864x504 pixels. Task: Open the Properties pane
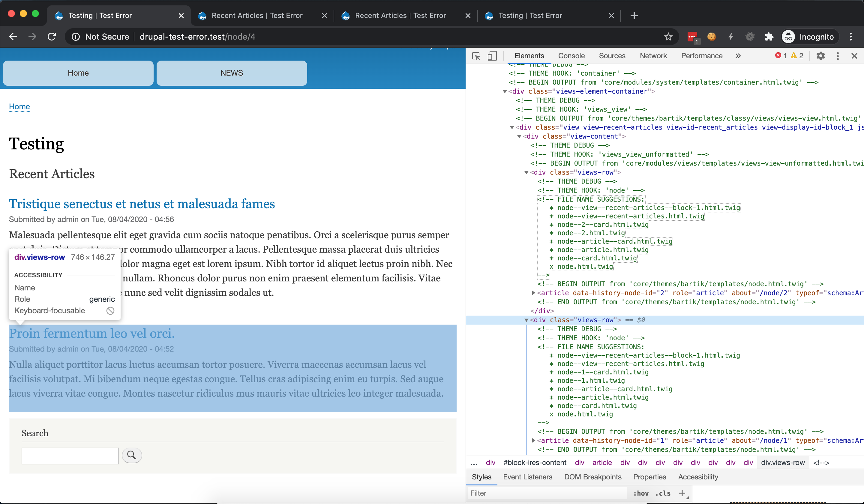(x=649, y=477)
